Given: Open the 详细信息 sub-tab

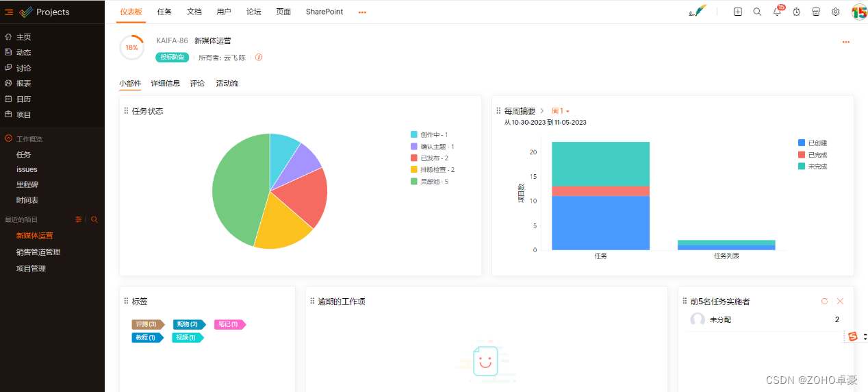Looking at the screenshot, I should tap(166, 84).
